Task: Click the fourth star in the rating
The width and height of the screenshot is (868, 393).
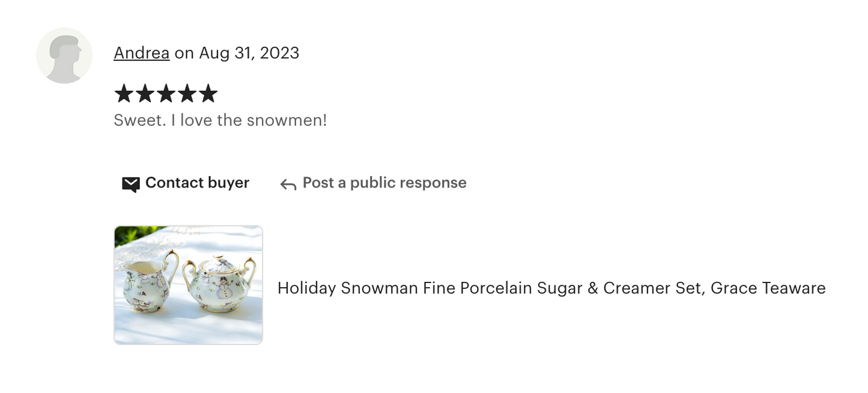Action: pyautogui.click(x=187, y=94)
